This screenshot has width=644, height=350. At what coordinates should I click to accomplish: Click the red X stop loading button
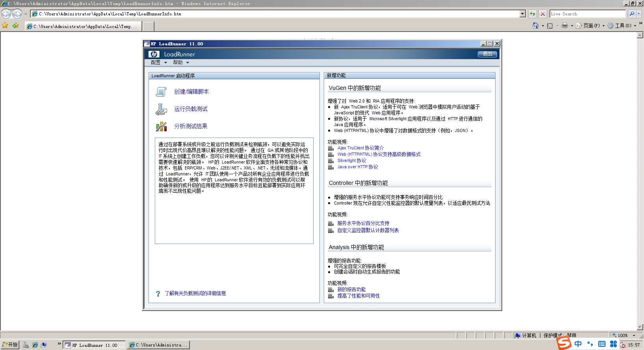(x=543, y=14)
